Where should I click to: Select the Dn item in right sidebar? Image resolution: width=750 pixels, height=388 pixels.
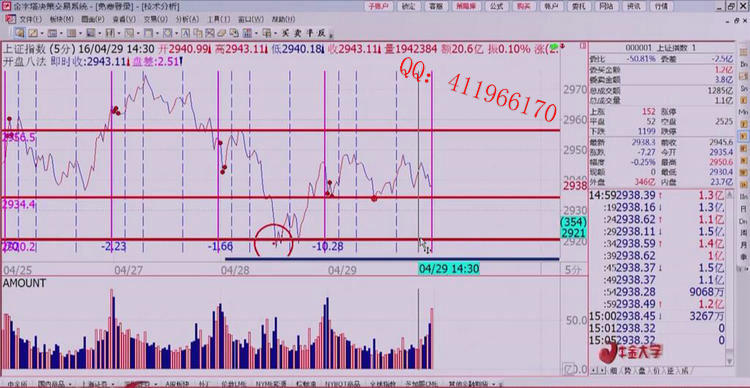(x=744, y=221)
